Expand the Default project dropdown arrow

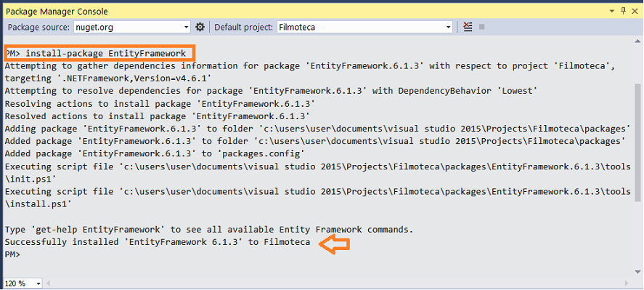(448, 28)
